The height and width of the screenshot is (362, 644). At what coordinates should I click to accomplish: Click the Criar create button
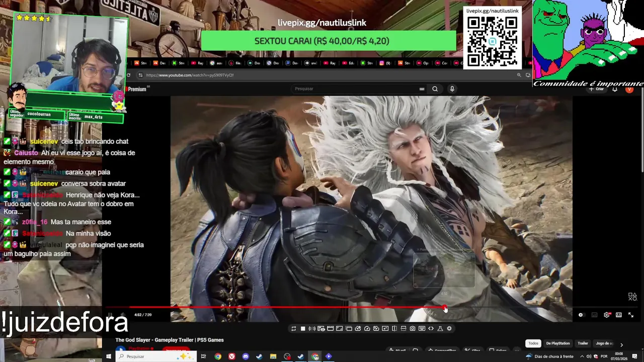click(597, 89)
